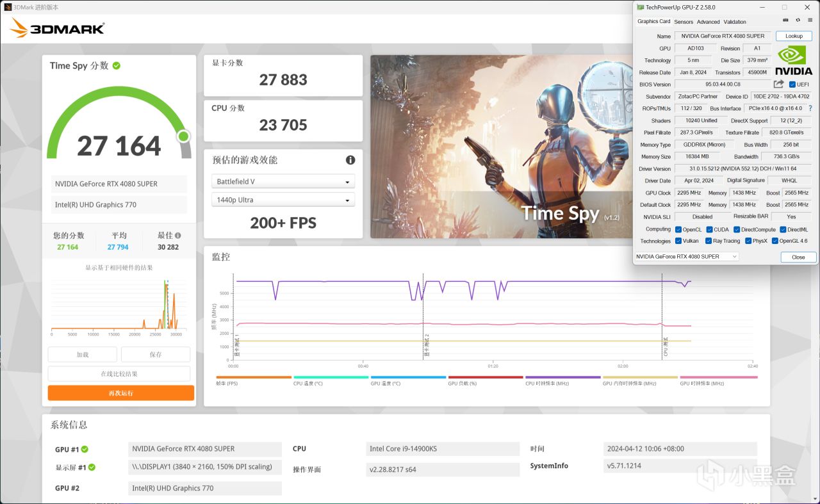The image size is (820, 504).
Task: Toggle the OpenGL 4.6 checkbox
Action: (775, 241)
